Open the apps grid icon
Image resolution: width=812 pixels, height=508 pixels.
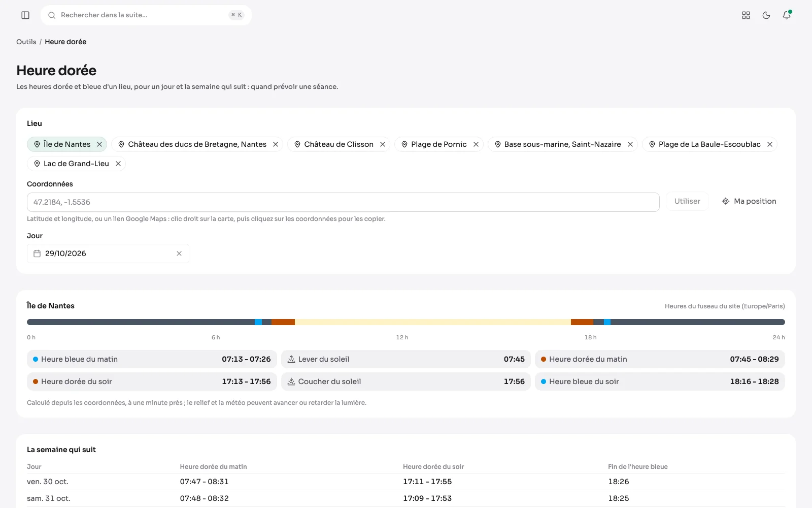click(x=746, y=15)
